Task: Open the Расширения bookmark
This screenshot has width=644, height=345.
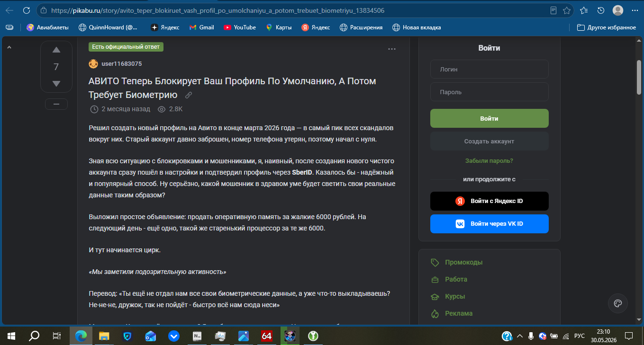Action: (362, 27)
